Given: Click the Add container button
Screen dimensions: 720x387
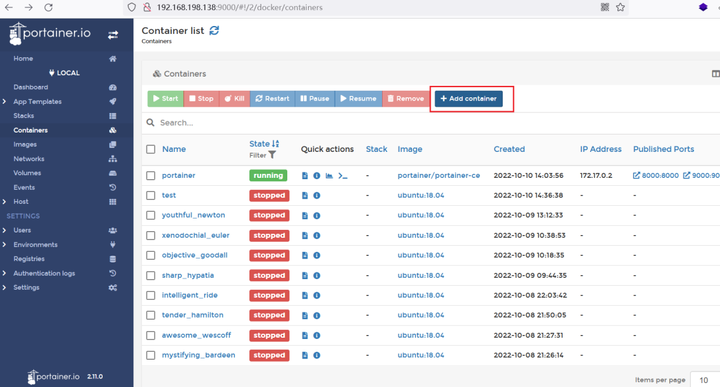Looking at the screenshot, I should pos(469,99).
